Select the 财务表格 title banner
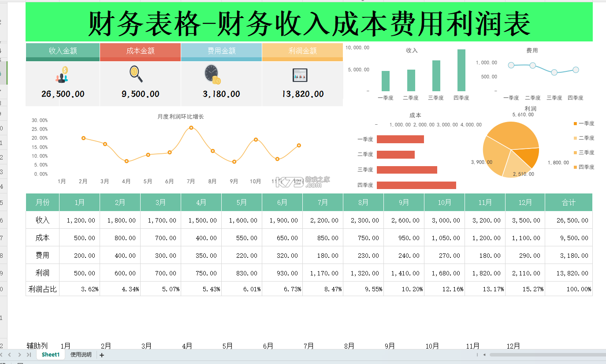Image resolution: width=606 pixels, height=364 pixels. [309, 22]
